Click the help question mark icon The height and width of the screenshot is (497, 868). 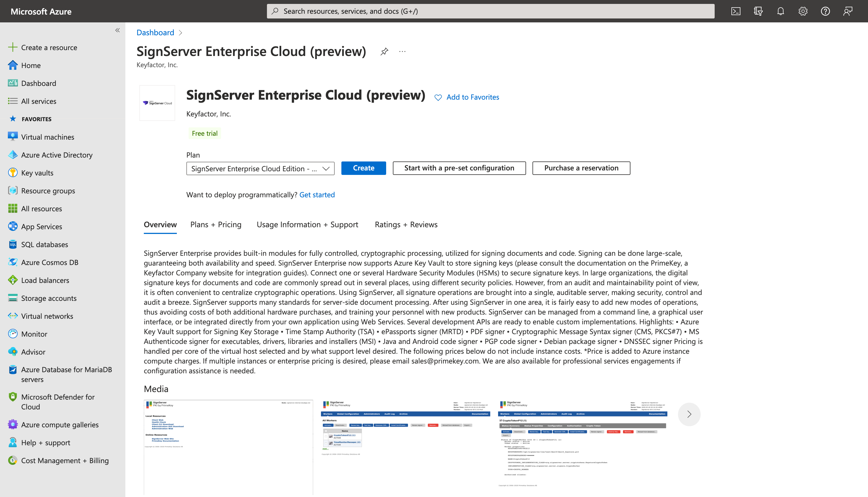(825, 11)
